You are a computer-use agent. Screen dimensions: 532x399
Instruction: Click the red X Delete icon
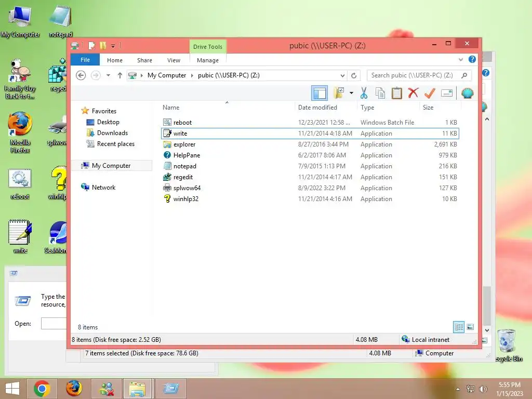pos(413,92)
